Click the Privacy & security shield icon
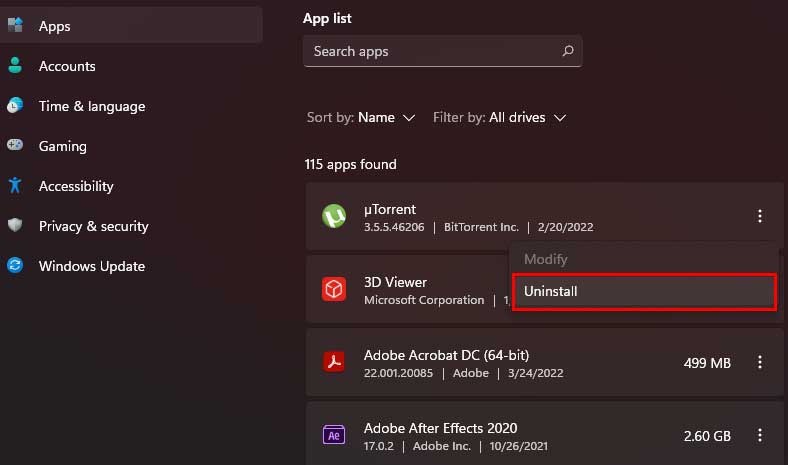Image resolution: width=788 pixels, height=465 pixels. point(15,225)
